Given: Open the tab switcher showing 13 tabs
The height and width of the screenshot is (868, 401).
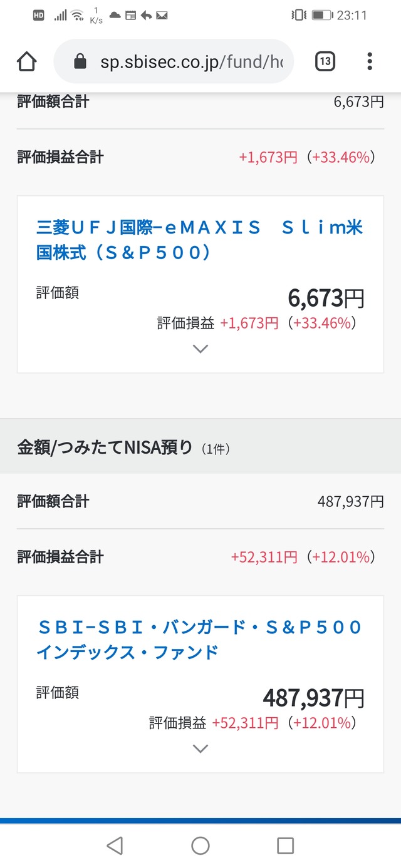Looking at the screenshot, I should point(325,61).
